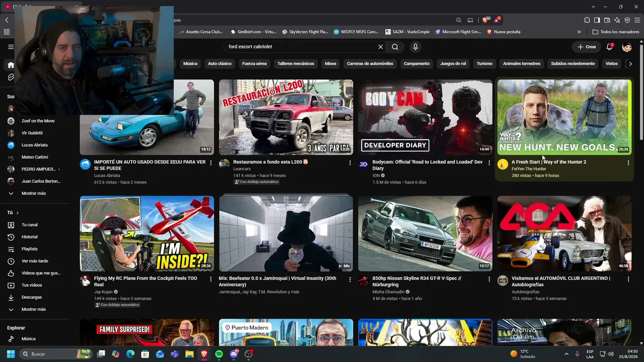The image size is (644, 362).
Task: Open 'Todos los marcadores' bookmarks folder
Action: [616, 32]
